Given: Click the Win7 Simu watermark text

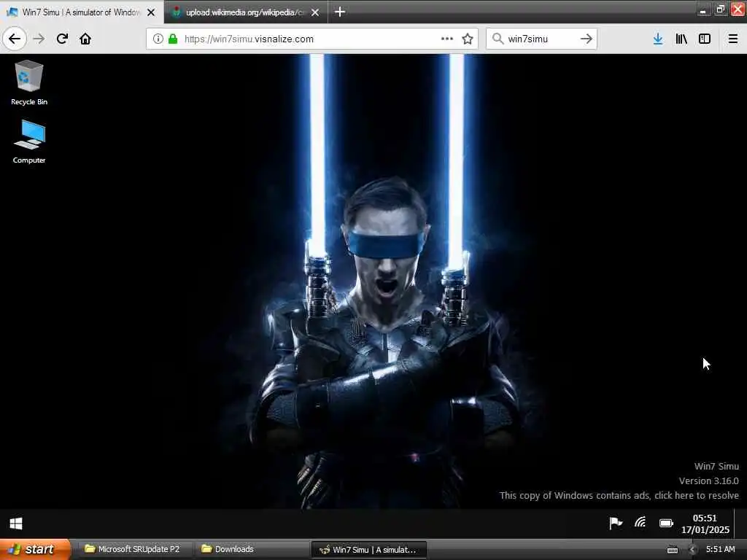Looking at the screenshot, I should (716, 466).
